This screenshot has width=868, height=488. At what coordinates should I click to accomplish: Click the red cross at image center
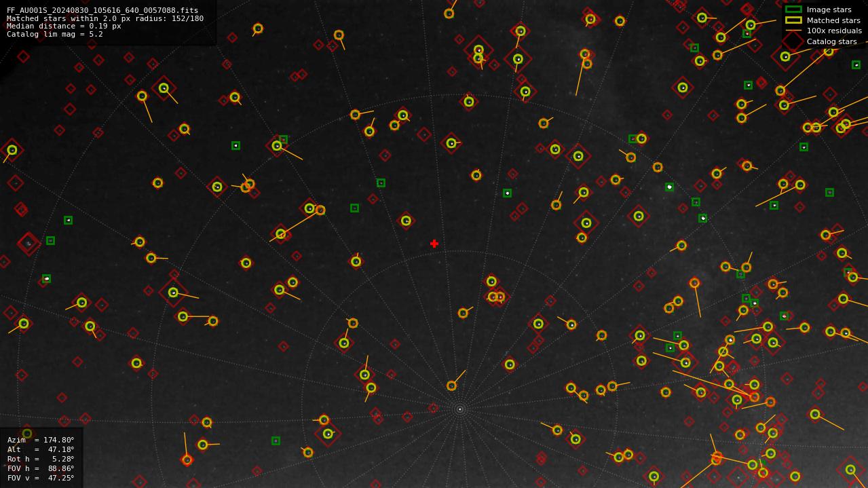[x=434, y=244]
